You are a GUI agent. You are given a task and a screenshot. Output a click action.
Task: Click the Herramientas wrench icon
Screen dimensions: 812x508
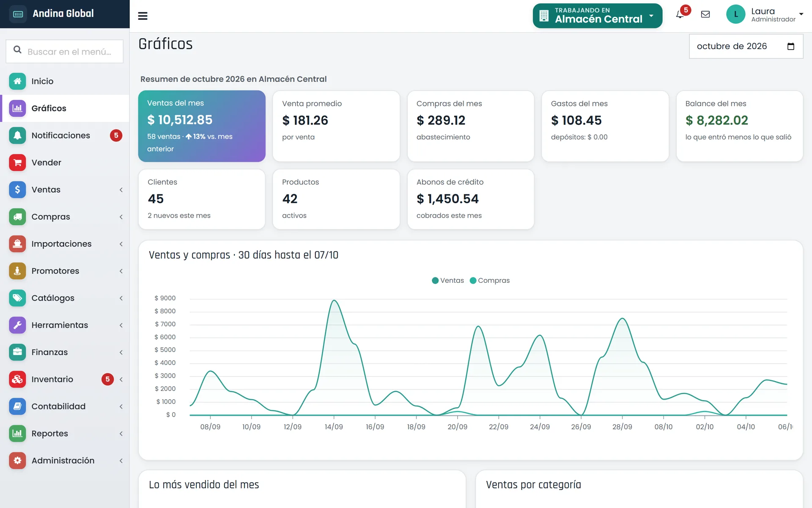[x=17, y=325]
